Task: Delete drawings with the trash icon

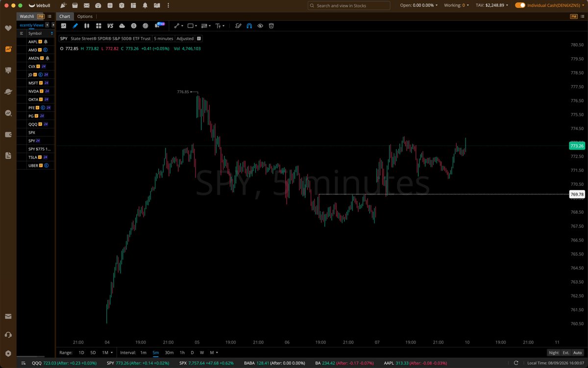Action: [x=271, y=25]
